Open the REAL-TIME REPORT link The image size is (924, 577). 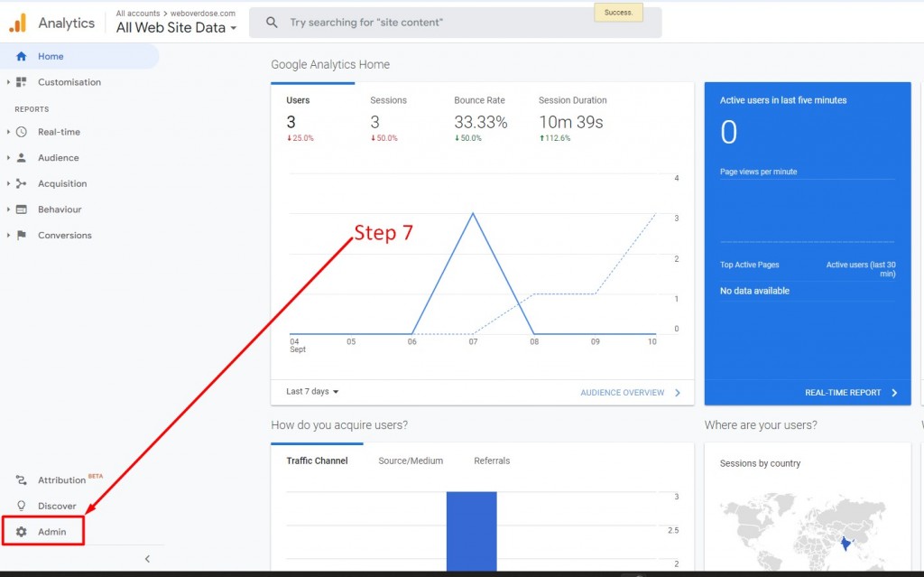point(843,392)
